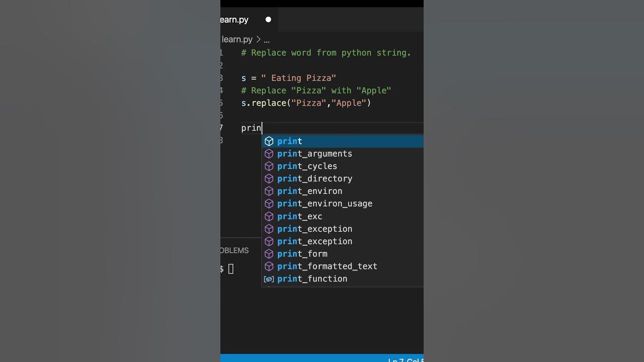Image resolution: width=644 pixels, height=362 pixels.
Task: Click the unsaved dot on learn.py tab
Action: click(268, 20)
